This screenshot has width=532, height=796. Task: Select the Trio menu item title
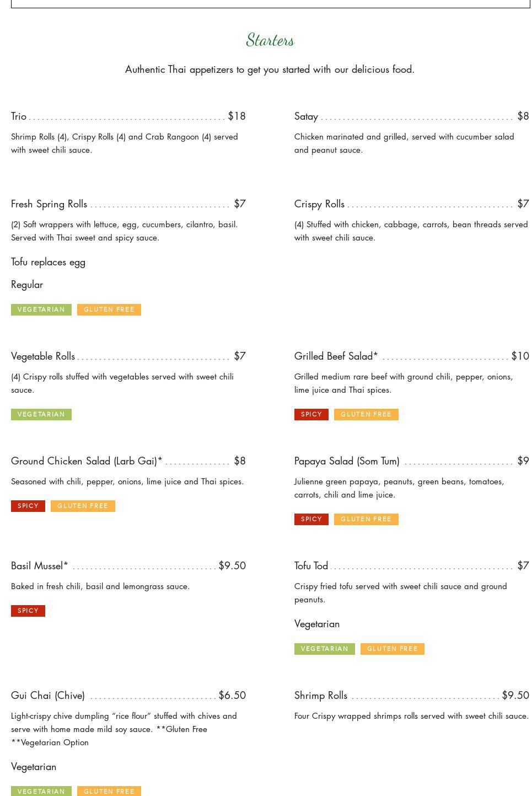click(19, 116)
